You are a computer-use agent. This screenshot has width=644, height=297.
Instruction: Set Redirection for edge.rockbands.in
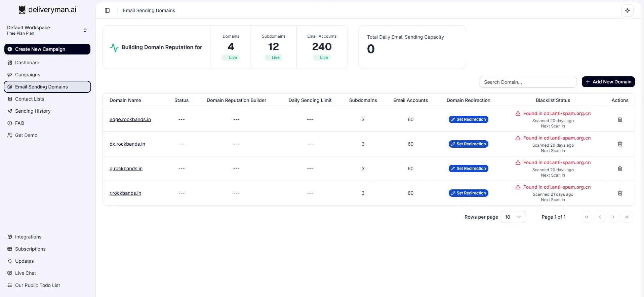[x=468, y=119]
